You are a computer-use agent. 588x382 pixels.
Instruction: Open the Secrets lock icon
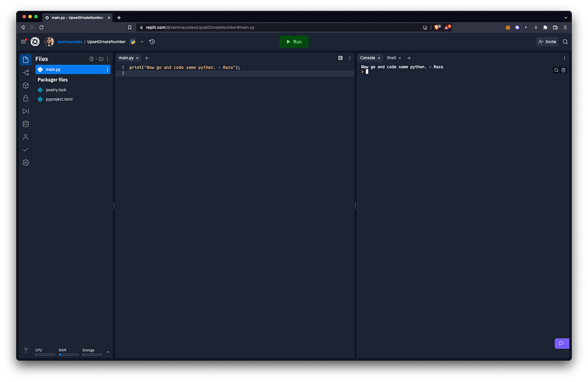pos(25,98)
